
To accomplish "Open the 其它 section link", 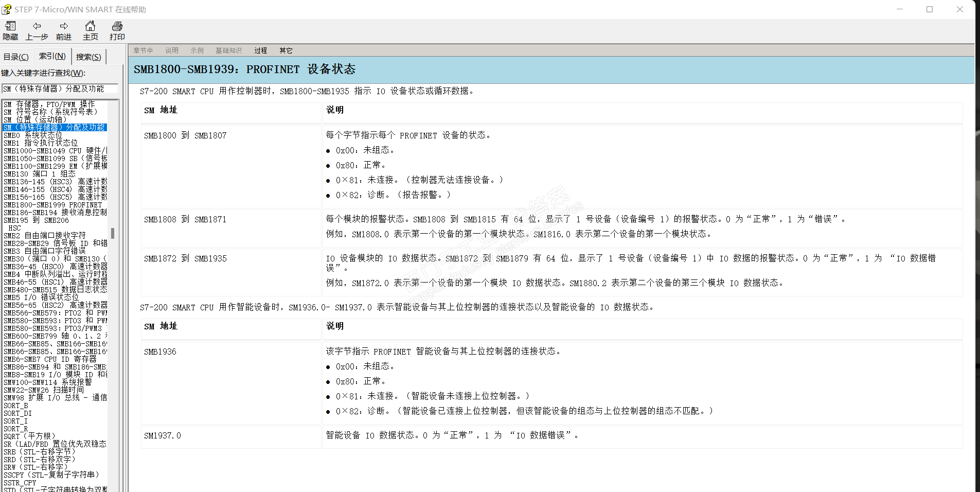I will (286, 50).
